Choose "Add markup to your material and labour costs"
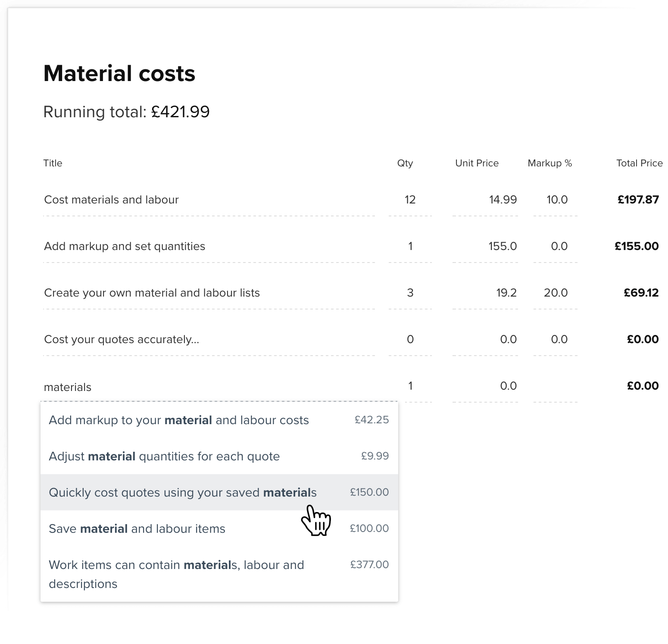Viewport: 668px width, 644px height. 179,420
